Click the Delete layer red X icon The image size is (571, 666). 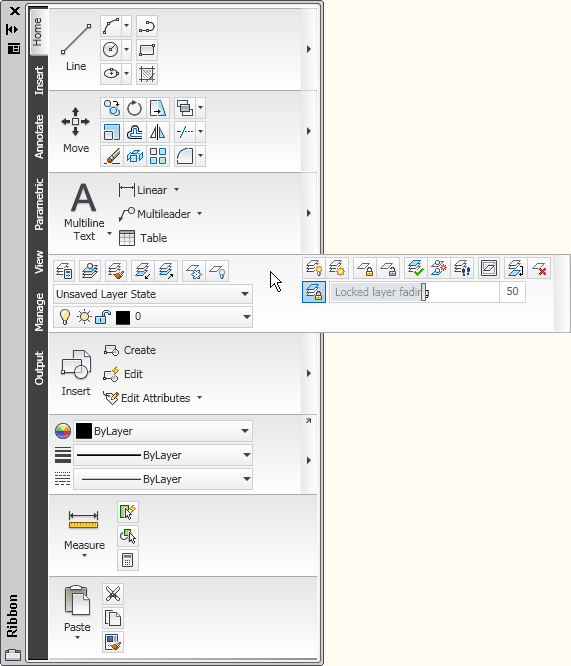pyautogui.click(x=540, y=268)
